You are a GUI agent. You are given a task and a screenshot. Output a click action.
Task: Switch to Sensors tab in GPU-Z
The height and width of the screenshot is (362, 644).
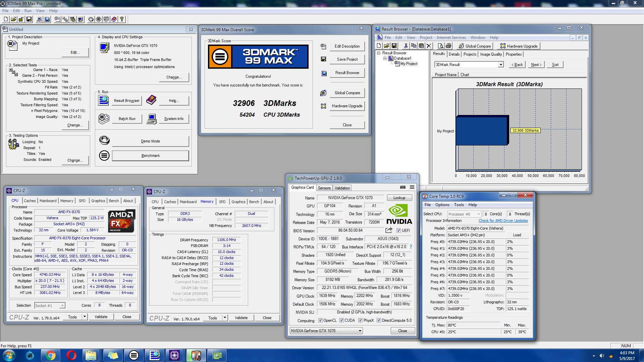pos(324,188)
